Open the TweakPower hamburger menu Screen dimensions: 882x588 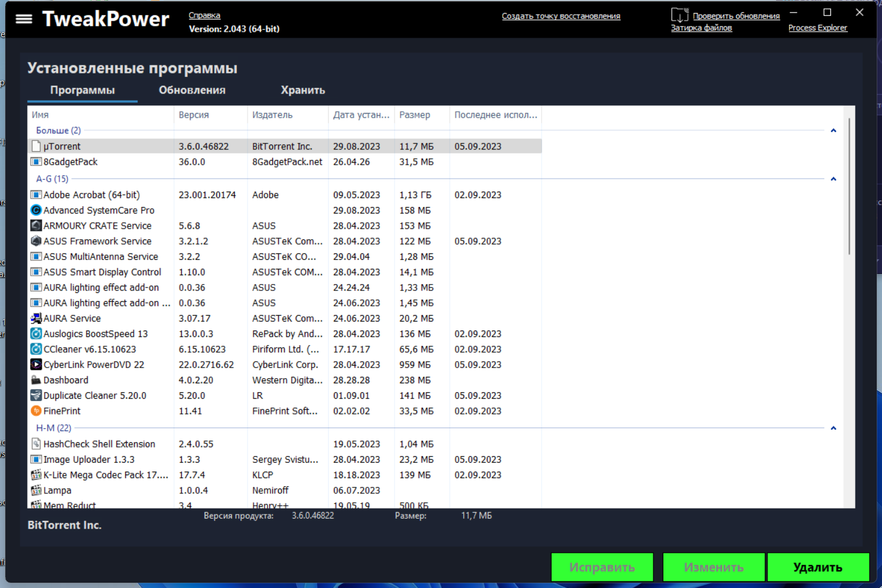point(24,19)
